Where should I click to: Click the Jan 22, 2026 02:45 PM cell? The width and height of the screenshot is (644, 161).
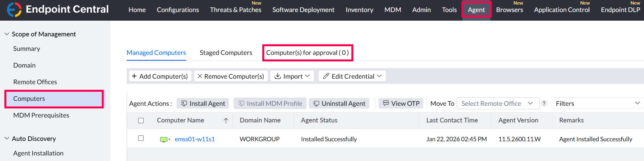457,139
